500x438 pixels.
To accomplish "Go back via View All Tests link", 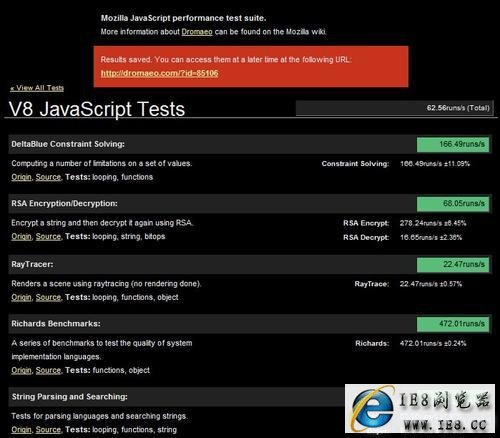I will click(x=37, y=88).
